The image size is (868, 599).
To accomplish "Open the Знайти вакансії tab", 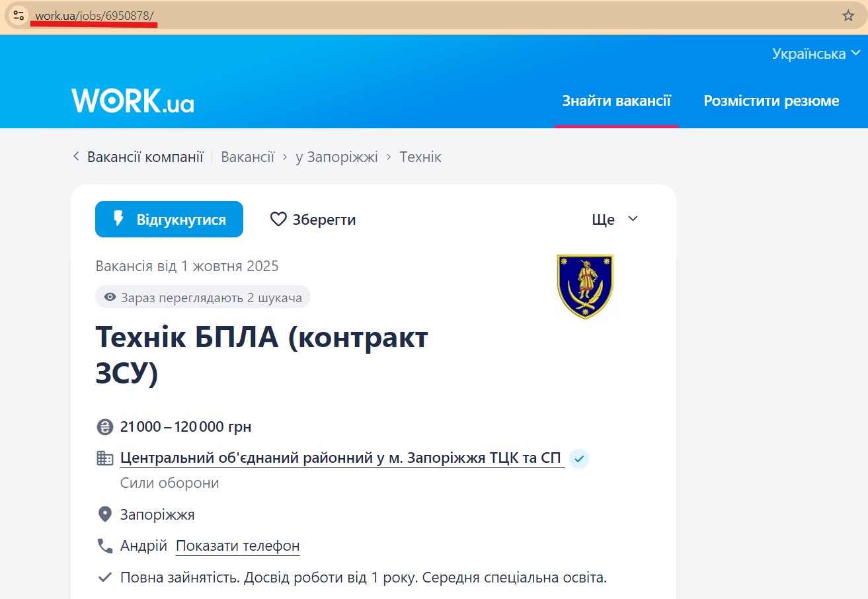I will [616, 100].
